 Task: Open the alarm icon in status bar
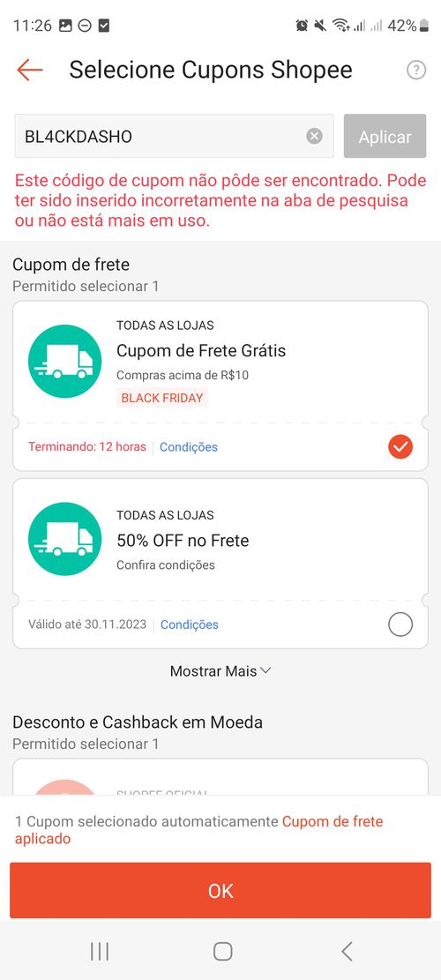click(x=302, y=25)
